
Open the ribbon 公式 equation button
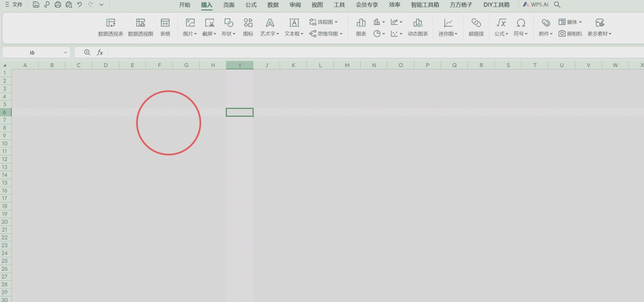pos(502,28)
